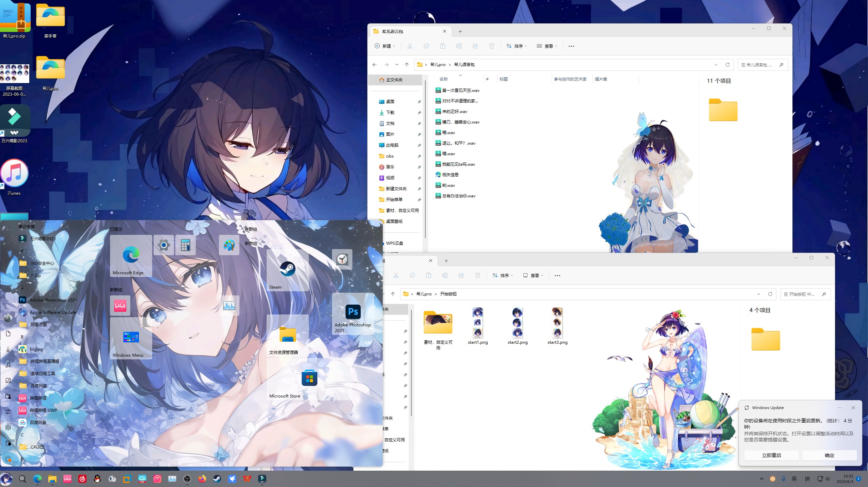Expand the 排序 dropdown in the 希儿语言包 window

tap(517, 46)
